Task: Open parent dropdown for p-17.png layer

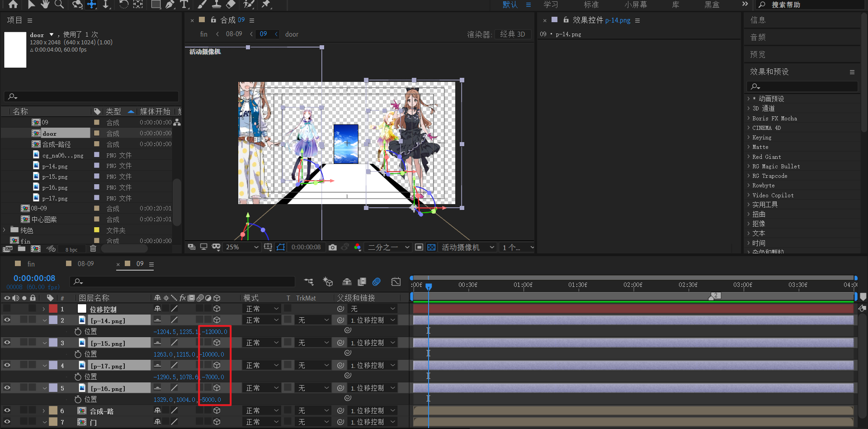Action: point(372,365)
